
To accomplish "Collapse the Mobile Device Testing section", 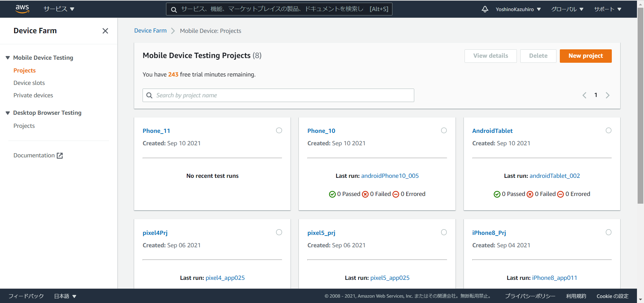I will point(8,58).
